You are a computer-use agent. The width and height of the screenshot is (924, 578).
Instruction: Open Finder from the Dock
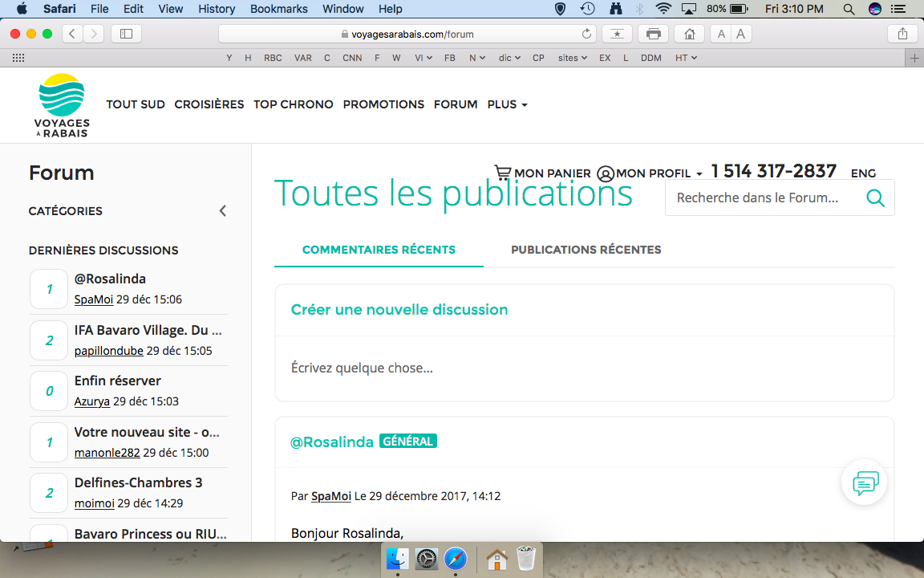coord(398,559)
